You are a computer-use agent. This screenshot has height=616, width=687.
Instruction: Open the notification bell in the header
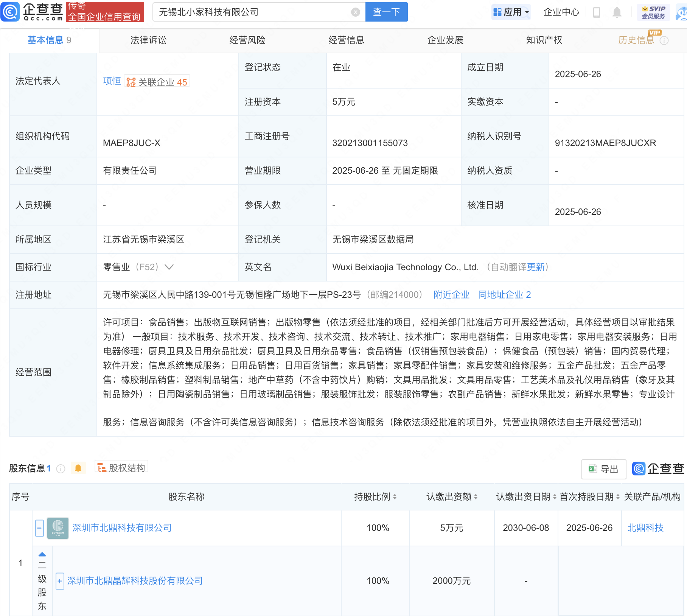[617, 12]
